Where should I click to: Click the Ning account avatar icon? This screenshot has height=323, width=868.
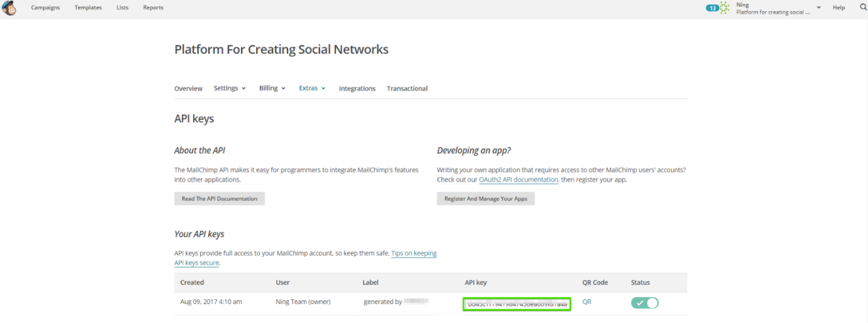(725, 8)
